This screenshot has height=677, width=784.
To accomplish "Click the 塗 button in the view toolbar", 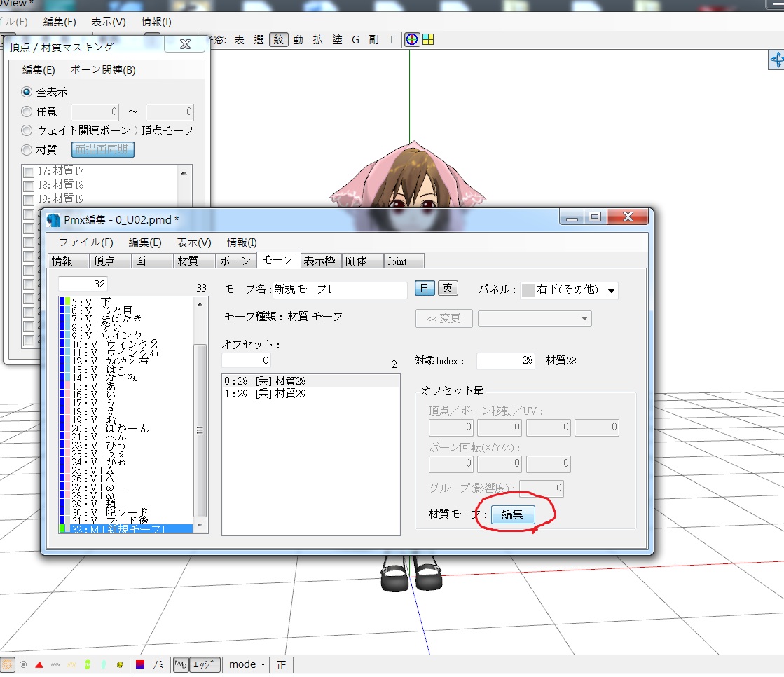I will (x=338, y=39).
